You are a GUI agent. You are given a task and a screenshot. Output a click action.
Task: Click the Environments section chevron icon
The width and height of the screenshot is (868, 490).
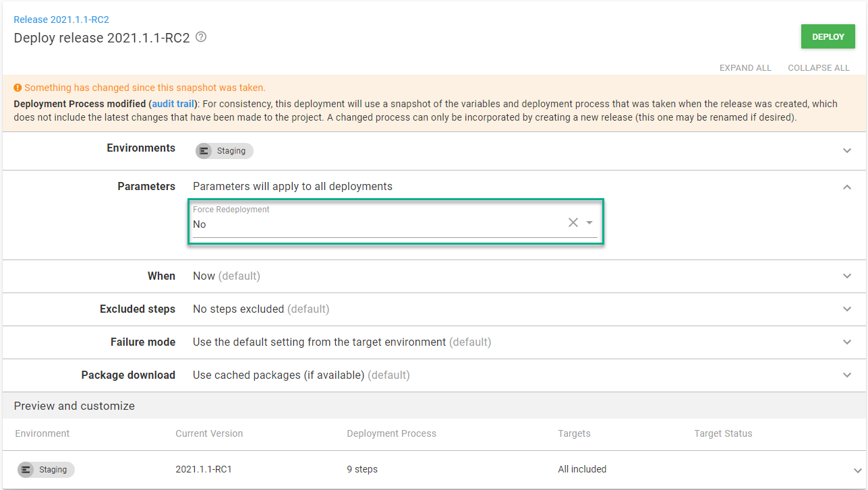point(846,150)
